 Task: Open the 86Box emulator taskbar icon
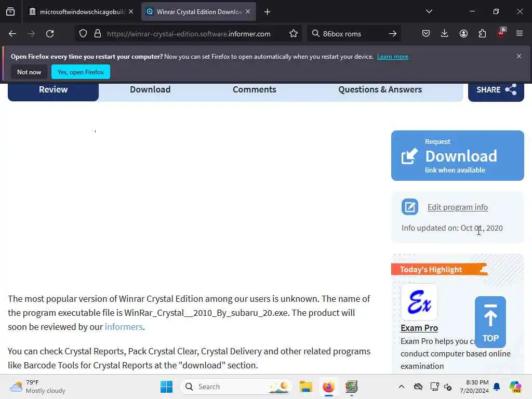pos(351,387)
